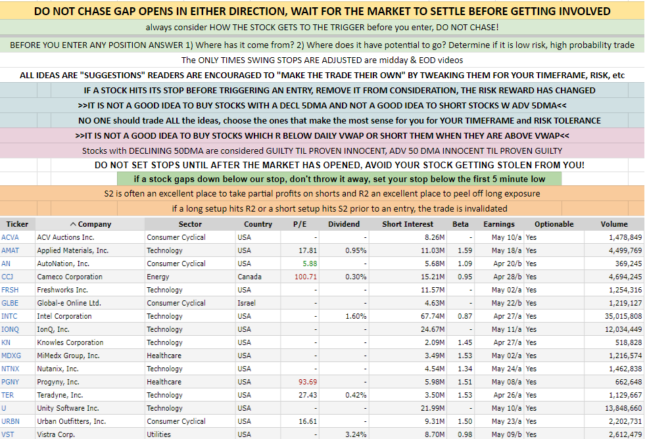Screen dimensions: 645x439
Task: Sort by the Beta column header
Action: coord(460,224)
